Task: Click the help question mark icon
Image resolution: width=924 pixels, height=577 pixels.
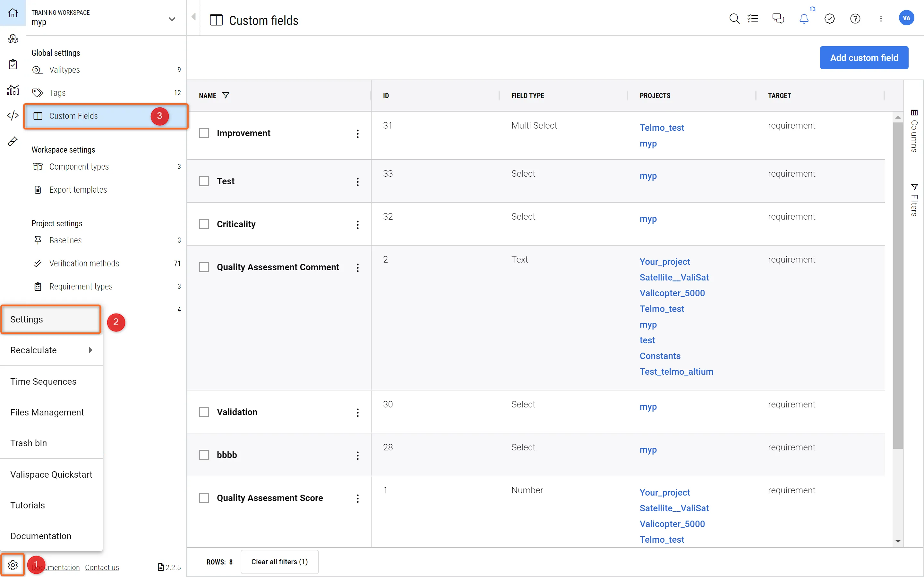Action: pyautogui.click(x=855, y=18)
